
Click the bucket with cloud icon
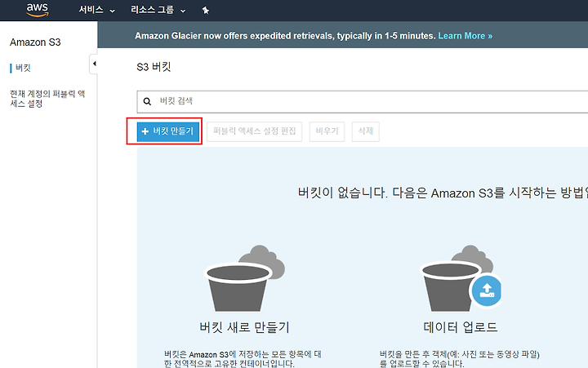click(x=244, y=278)
